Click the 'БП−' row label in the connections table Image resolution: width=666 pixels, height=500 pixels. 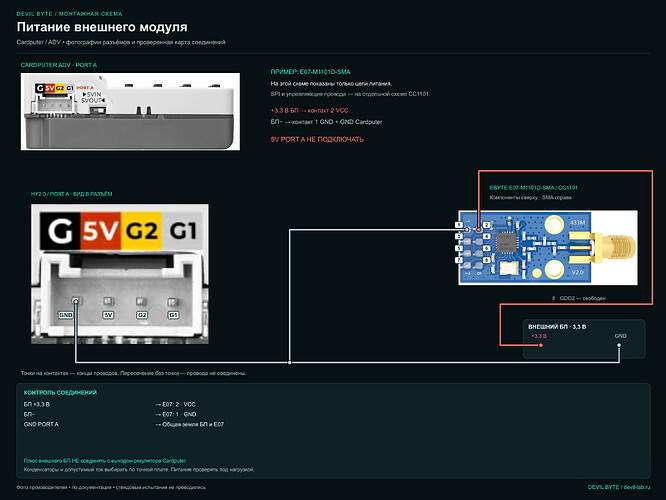[29, 414]
